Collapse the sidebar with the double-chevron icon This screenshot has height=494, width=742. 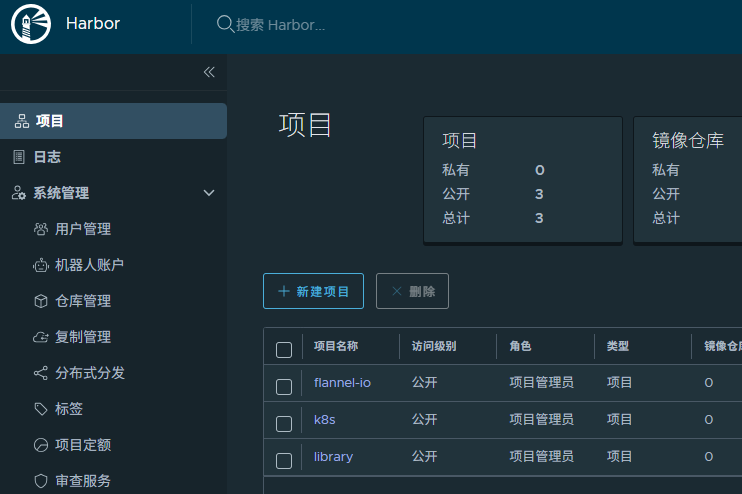tap(209, 72)
